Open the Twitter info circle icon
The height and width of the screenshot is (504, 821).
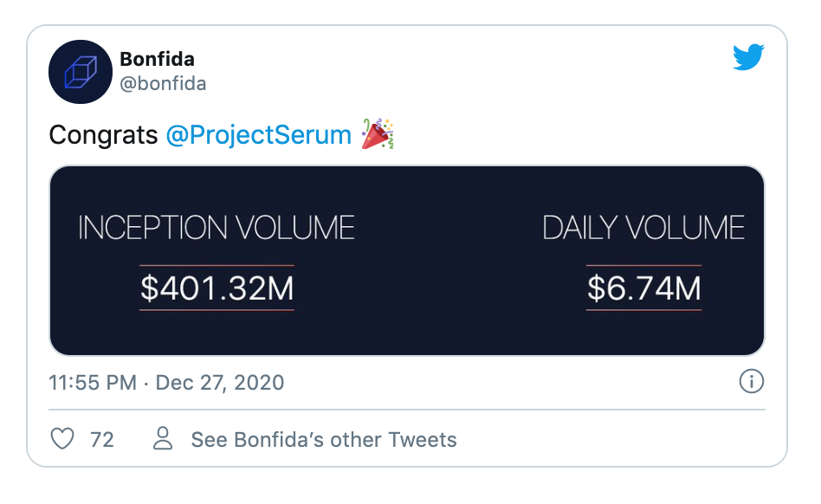752,381
